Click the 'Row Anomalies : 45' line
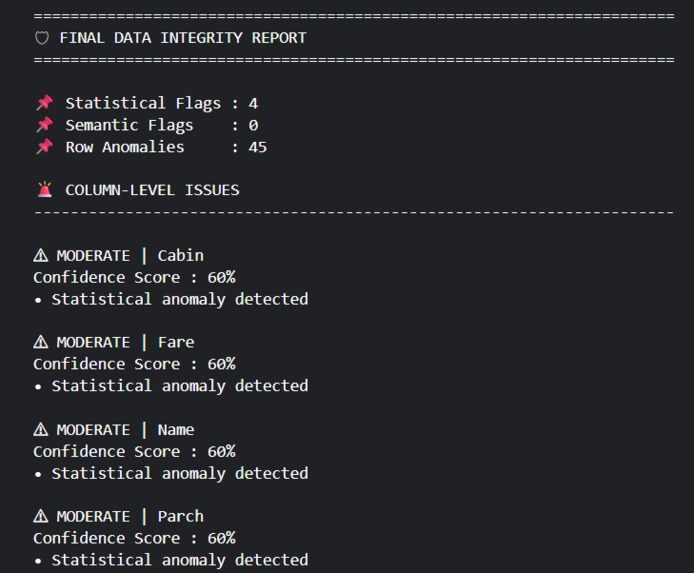The width and height of the screenshot is (694, 573). (166, 147)
